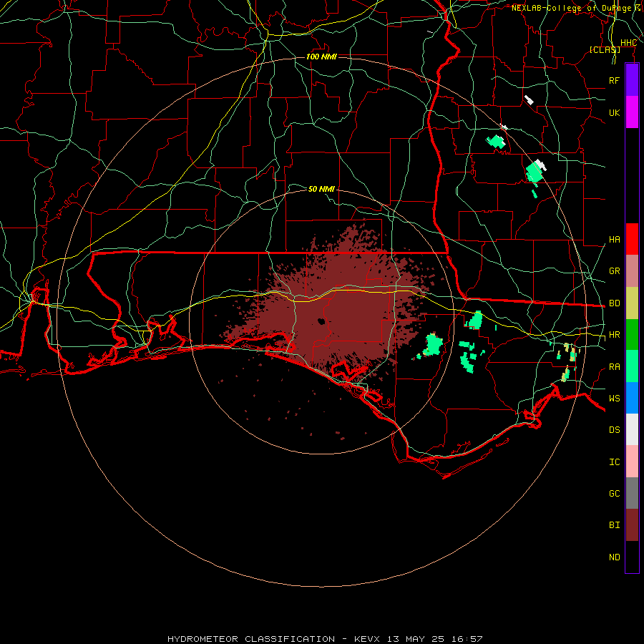Click the 'BI' legend label
Viewport: 644px width, 644px height.
pos(614,525)
